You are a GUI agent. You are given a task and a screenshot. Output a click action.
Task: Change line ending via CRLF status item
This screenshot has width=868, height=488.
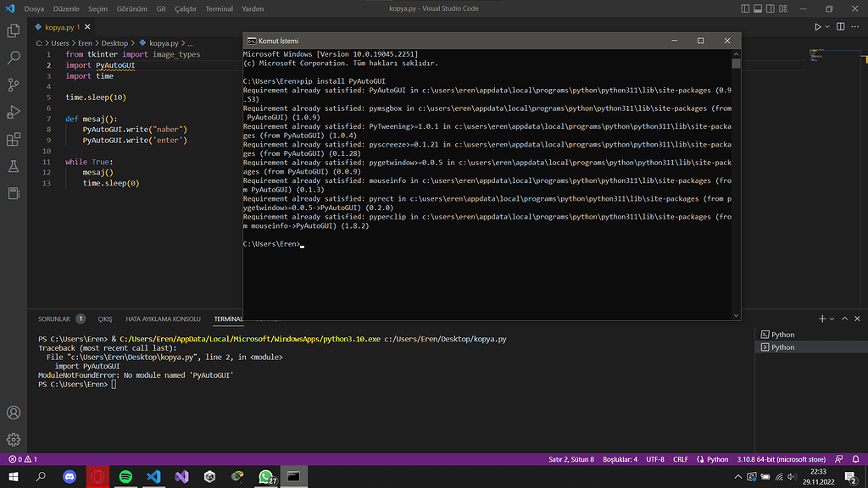coord(681,459)
